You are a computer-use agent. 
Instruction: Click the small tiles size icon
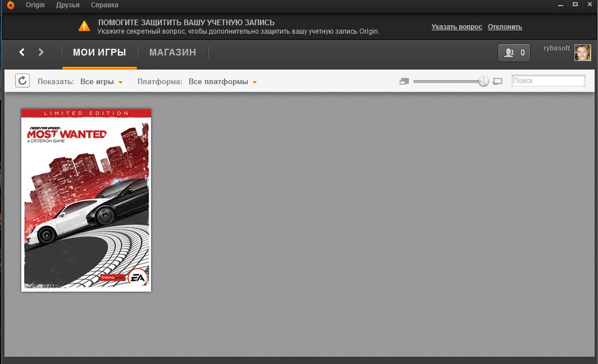404,81
